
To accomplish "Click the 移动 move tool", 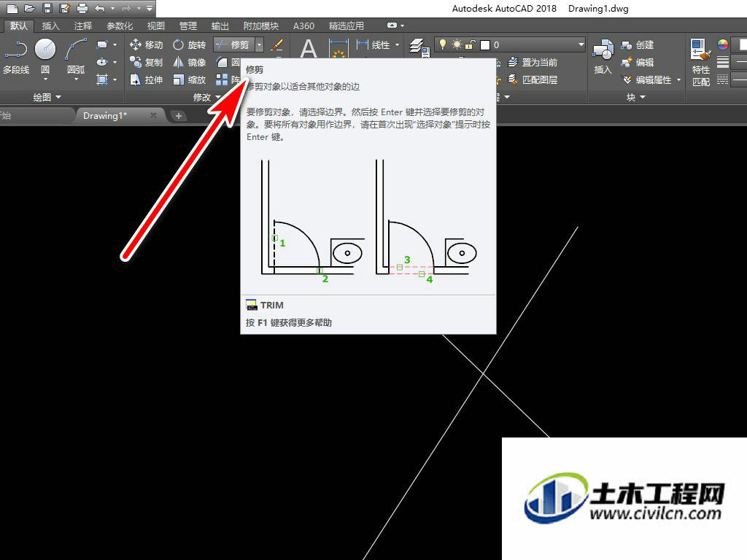I will (x=146, y=44).
